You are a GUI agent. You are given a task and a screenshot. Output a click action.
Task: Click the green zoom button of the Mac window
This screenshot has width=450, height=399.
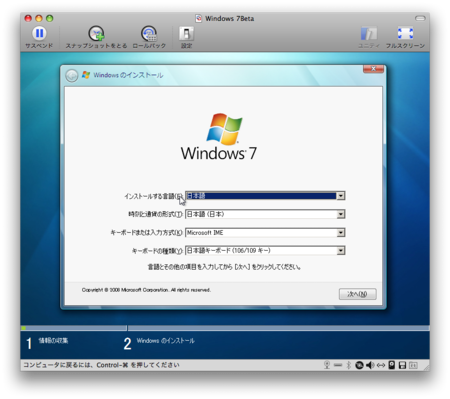pyautogui.click(x=50, y=18)
